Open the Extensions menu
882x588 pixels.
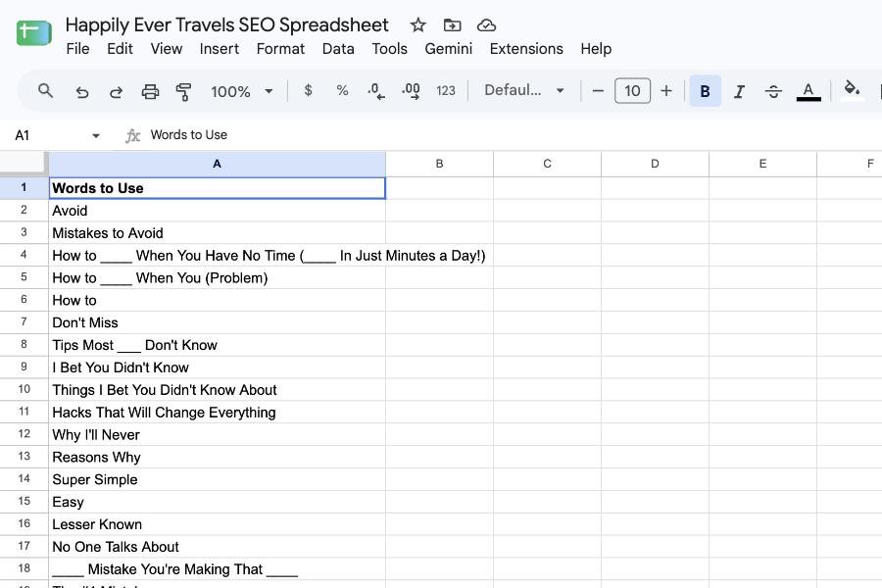(x=526, y=49)
